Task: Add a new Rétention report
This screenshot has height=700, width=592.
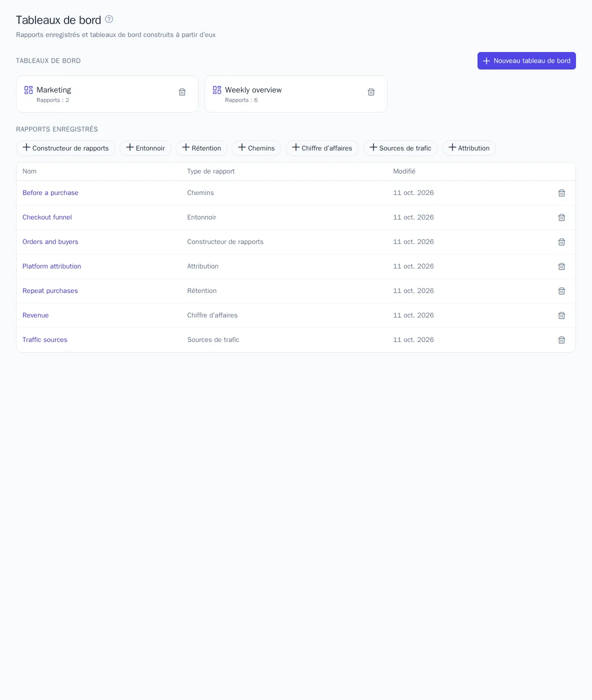Action: tap(201, 148)
